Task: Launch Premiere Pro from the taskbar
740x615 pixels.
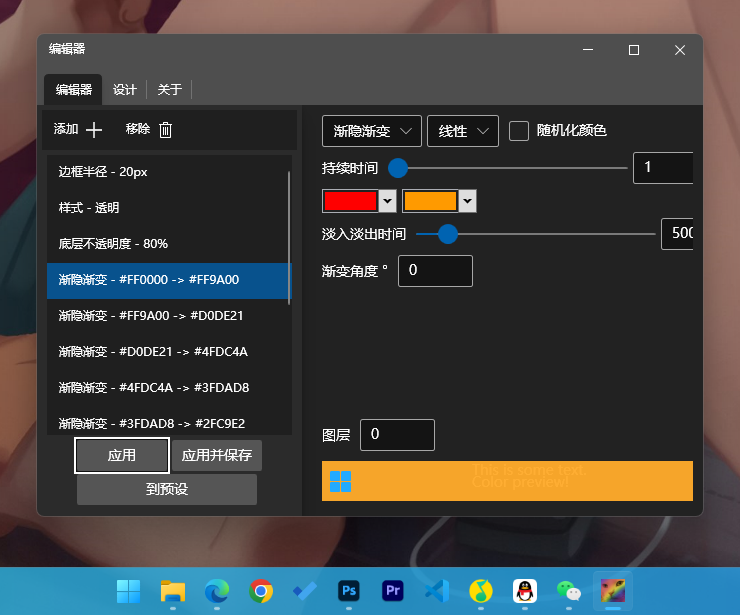Action: tap(393, 591)
